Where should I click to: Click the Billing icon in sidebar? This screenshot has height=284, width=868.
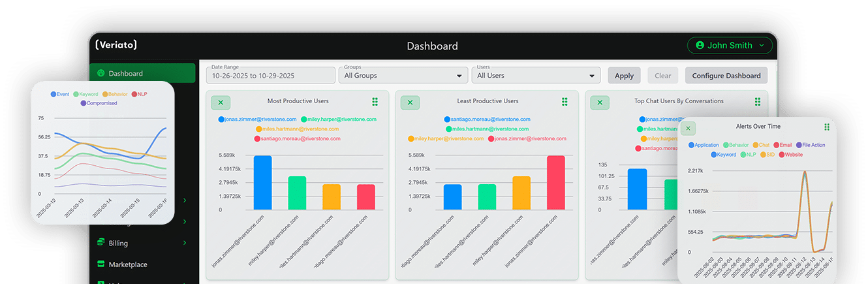pos(101,243)
